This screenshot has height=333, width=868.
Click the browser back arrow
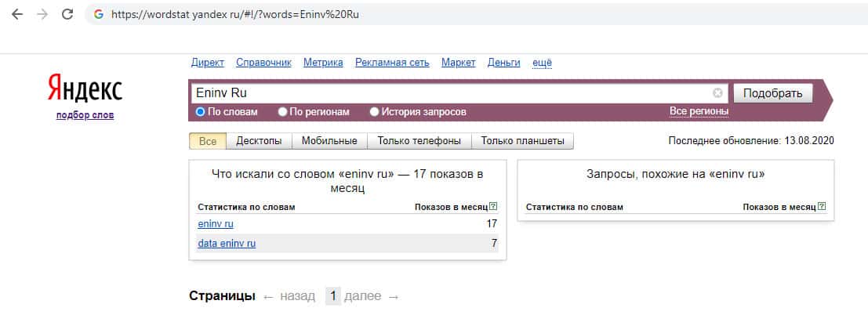pyautogui.click(x=17, y=14)
